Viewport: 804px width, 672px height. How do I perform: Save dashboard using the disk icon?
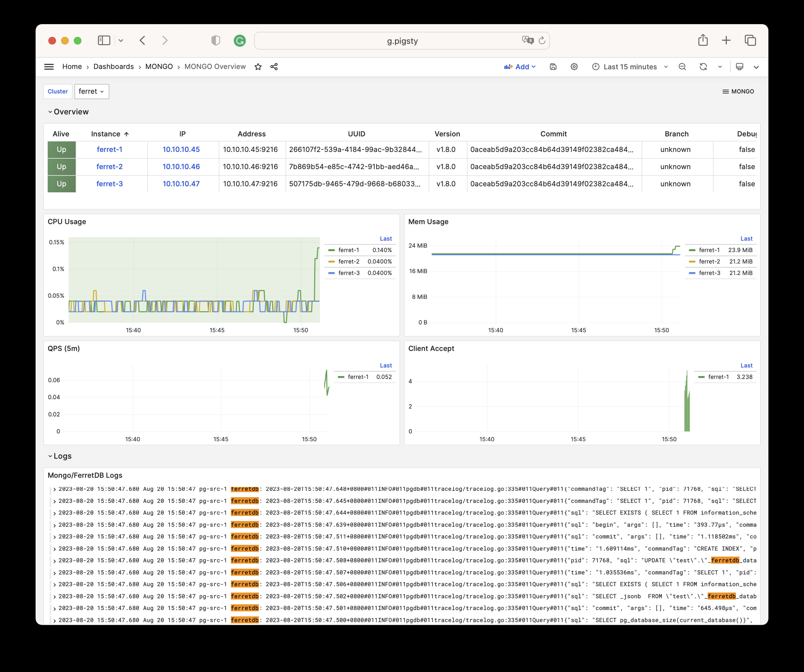coord(553,67)
